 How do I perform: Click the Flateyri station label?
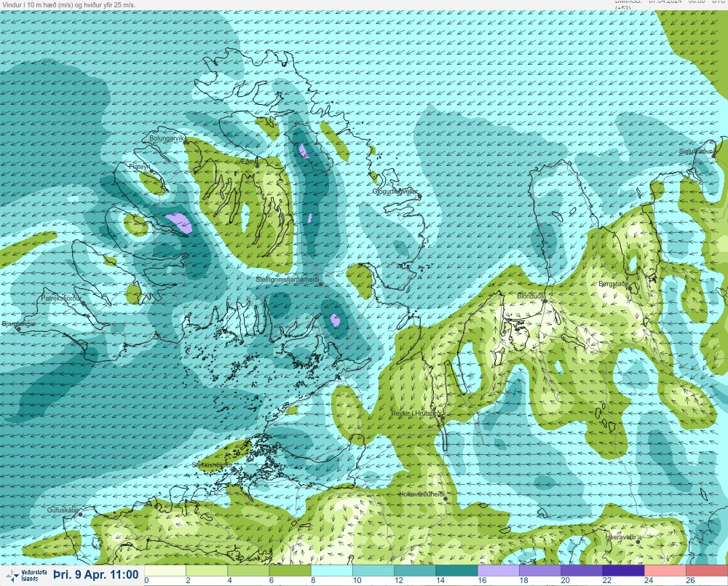[140, 166]
